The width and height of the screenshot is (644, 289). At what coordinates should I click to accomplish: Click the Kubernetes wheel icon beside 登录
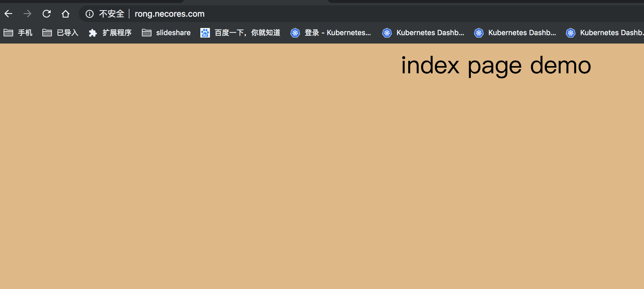(x=295, y=33)
